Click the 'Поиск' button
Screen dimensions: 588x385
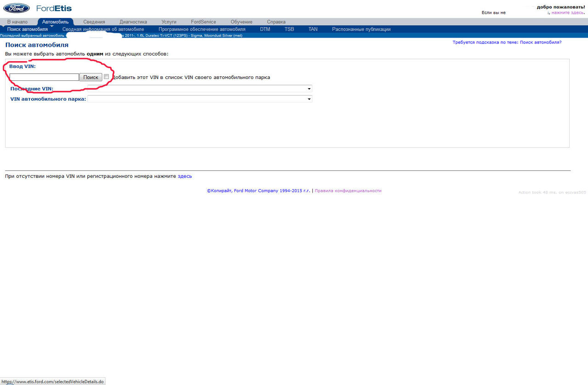click(x=90, y=77)
